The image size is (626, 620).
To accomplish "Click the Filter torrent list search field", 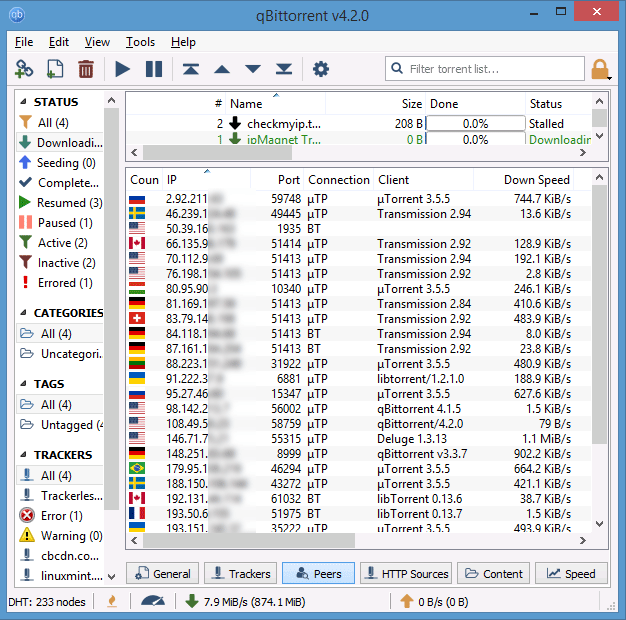I will 485,69.
